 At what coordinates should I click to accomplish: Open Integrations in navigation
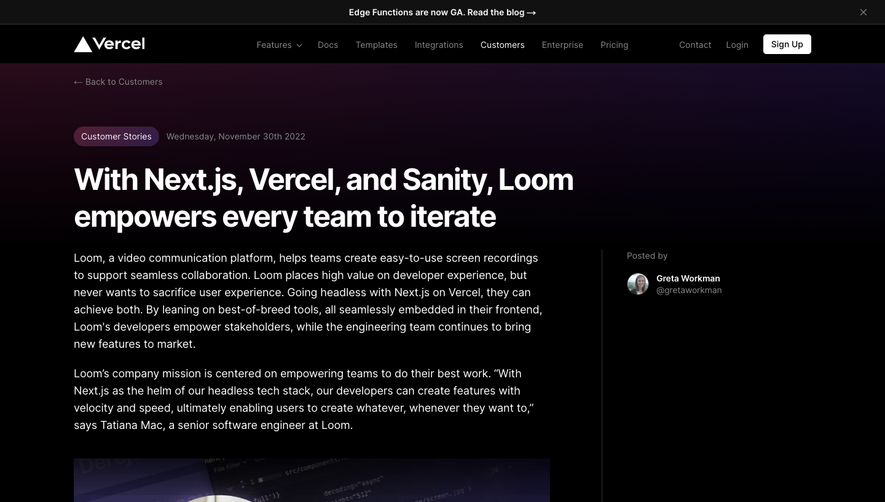(x=439, y=45)
